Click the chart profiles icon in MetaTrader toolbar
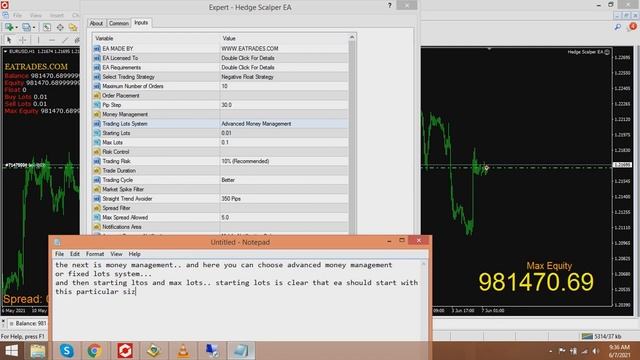Image resolution: width=640 pixels, height=360 pixels. [27, 27]
